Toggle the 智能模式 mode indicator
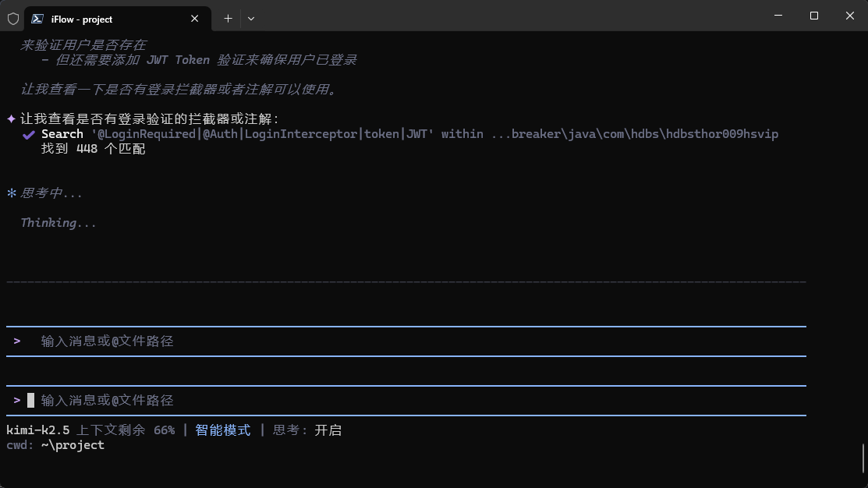This screenshot has height=488, width=868. pos(223,430)
